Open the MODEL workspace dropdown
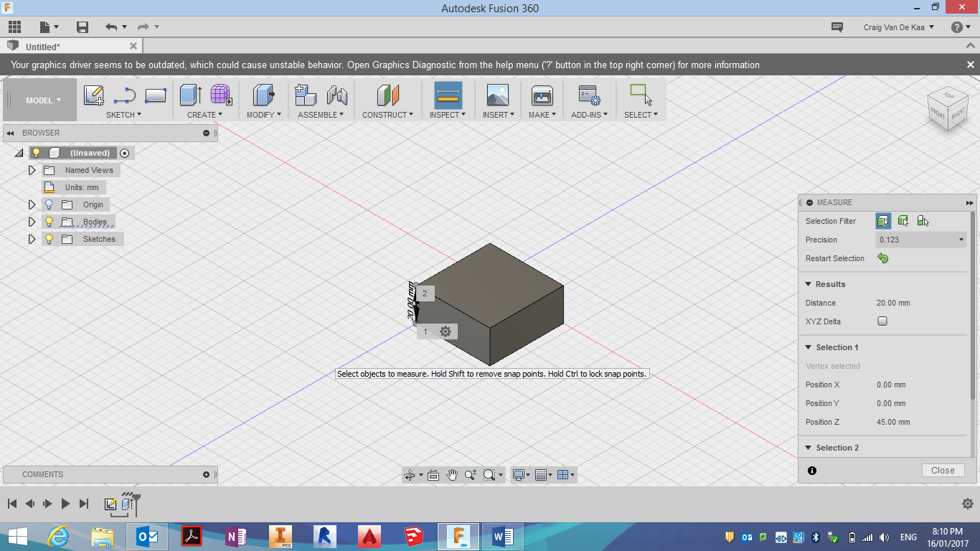980x551 pixels. coord(42,100)
